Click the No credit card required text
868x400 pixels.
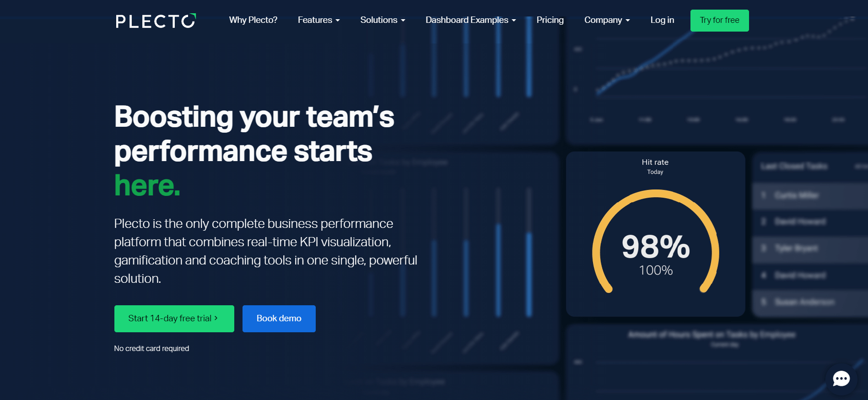click(151, 348)
